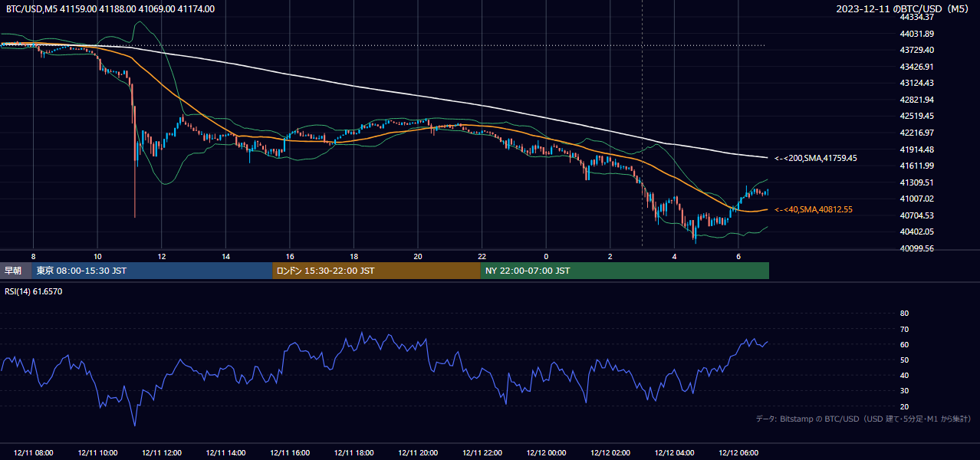Click the RSI(14) 61.6570 indicator label
Screen dimensions: 980x460
point(34,291)
